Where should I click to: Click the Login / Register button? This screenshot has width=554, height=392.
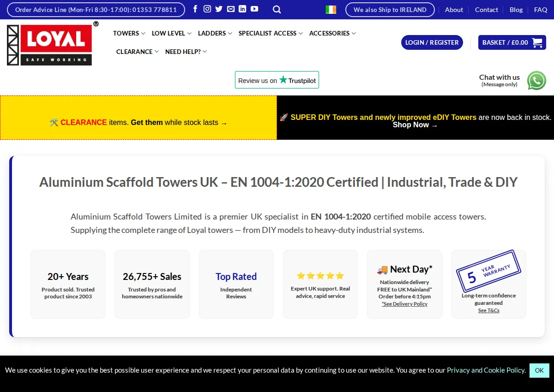pos(432,42)
